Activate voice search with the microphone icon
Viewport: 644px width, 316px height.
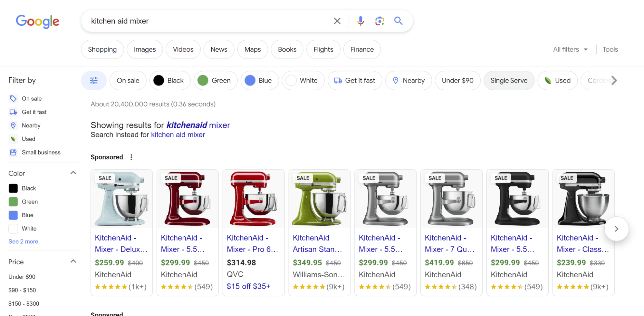tap(360, 21)
